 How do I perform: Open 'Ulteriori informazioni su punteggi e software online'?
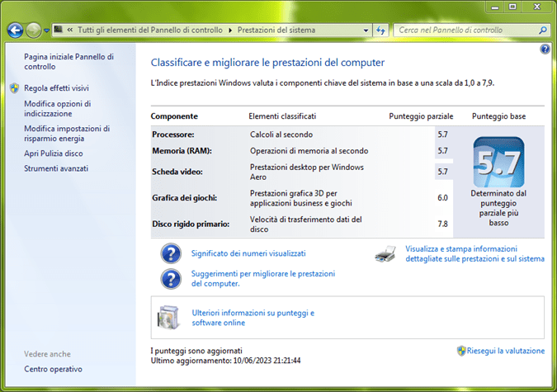(x=253, y=318)
